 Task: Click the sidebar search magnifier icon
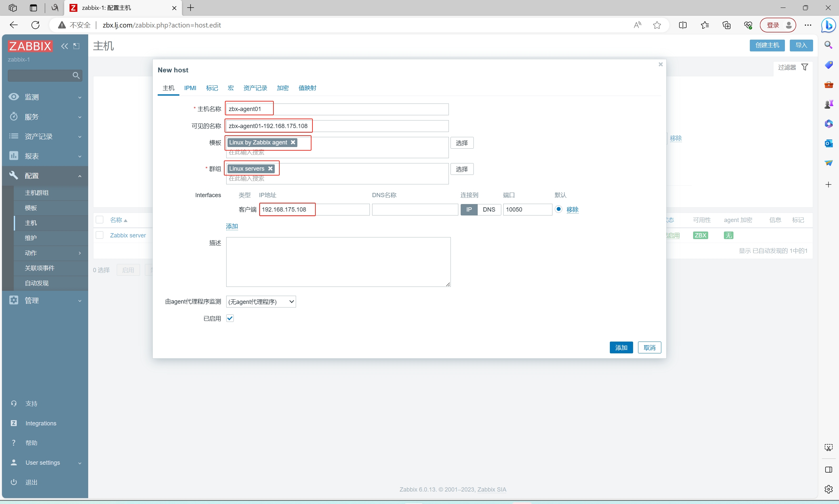(76, 75)
